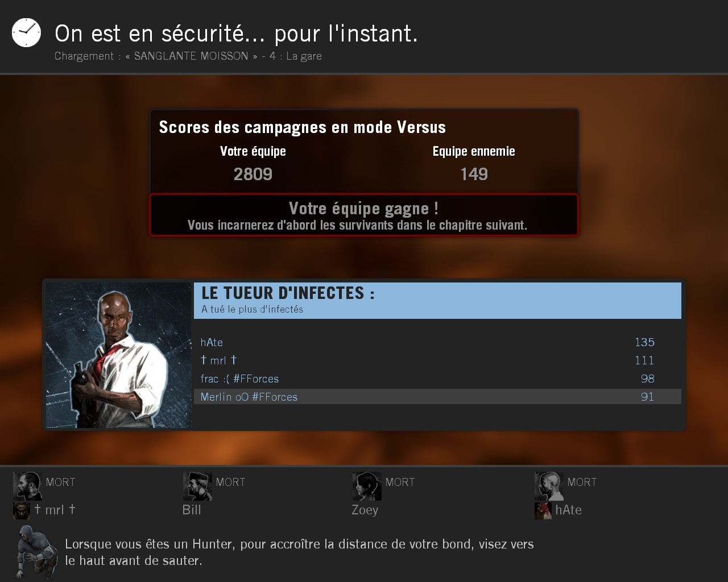Screen dimensions: 728x582
Task: Click the small avatar next to † mrl †
Action: [x=22, y=510]
